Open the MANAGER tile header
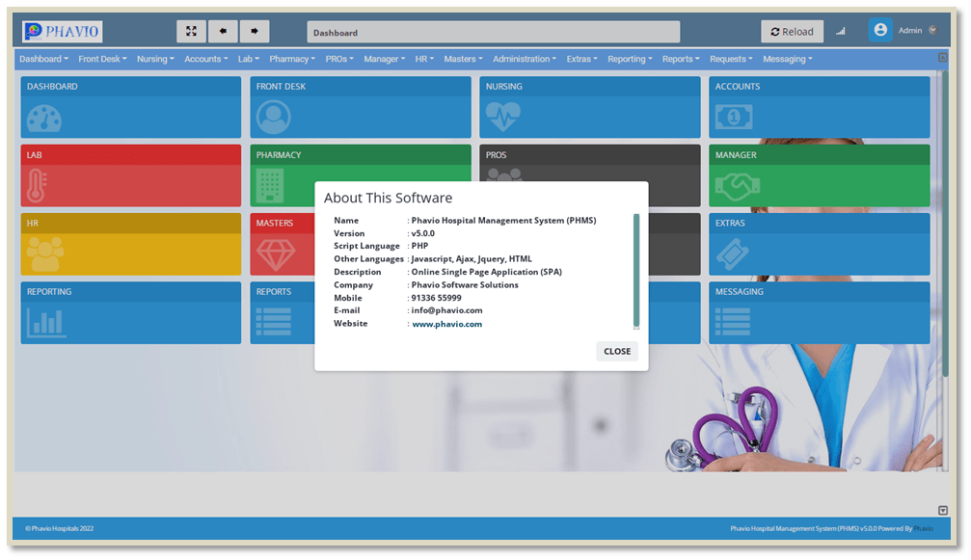Image resolution: width=971 pixels, height=560 pixels. [820, 154]
